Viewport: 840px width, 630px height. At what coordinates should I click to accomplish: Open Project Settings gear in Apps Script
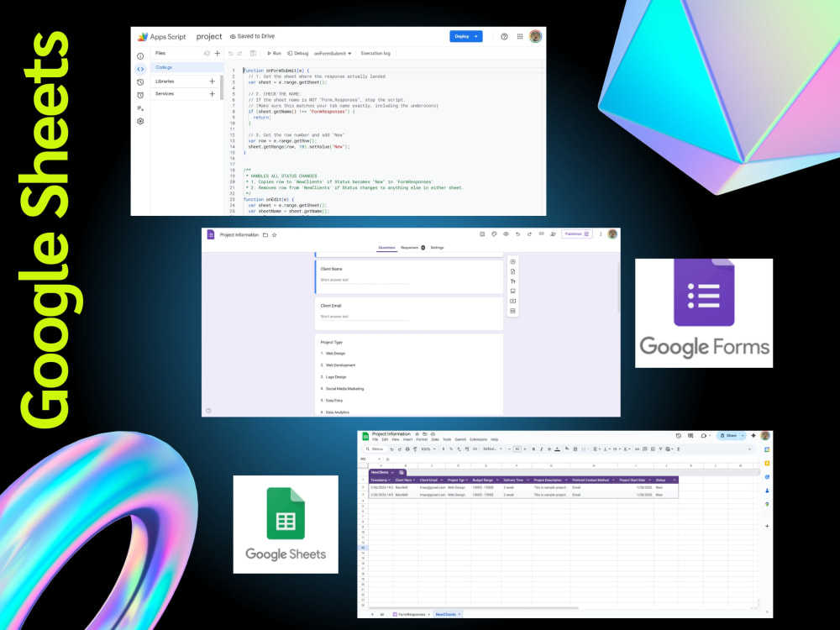pyautogui.click(x=140, y=122)
